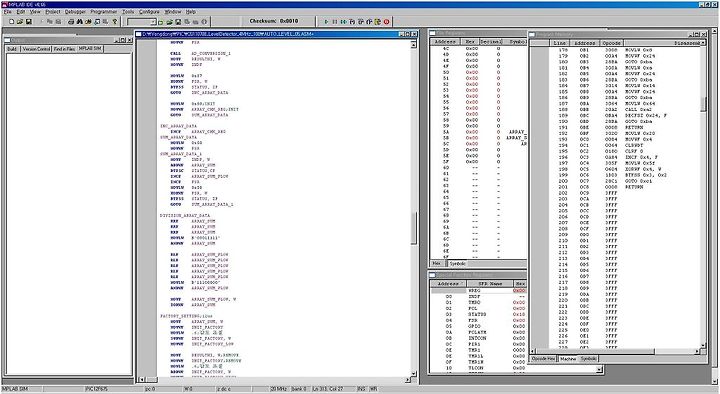The width and height of the screenshot is (720, 394).
Task: Click 20 MHz entry in status bar
Action: pos(279,389)
